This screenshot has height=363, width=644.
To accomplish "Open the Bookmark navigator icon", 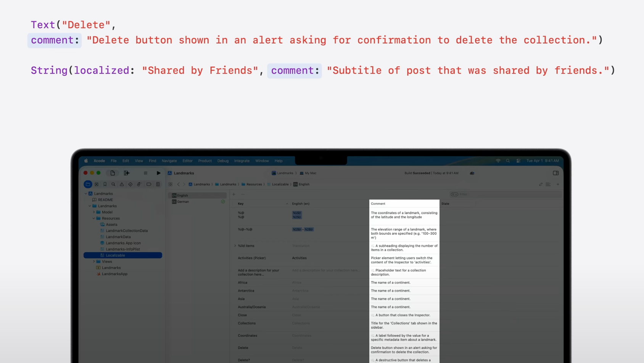I will click(x=105, y=184).
